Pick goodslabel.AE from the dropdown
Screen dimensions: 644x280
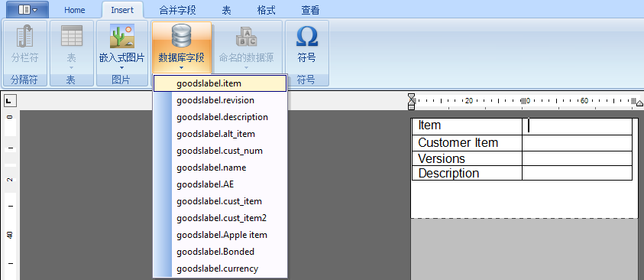(220, 184)
